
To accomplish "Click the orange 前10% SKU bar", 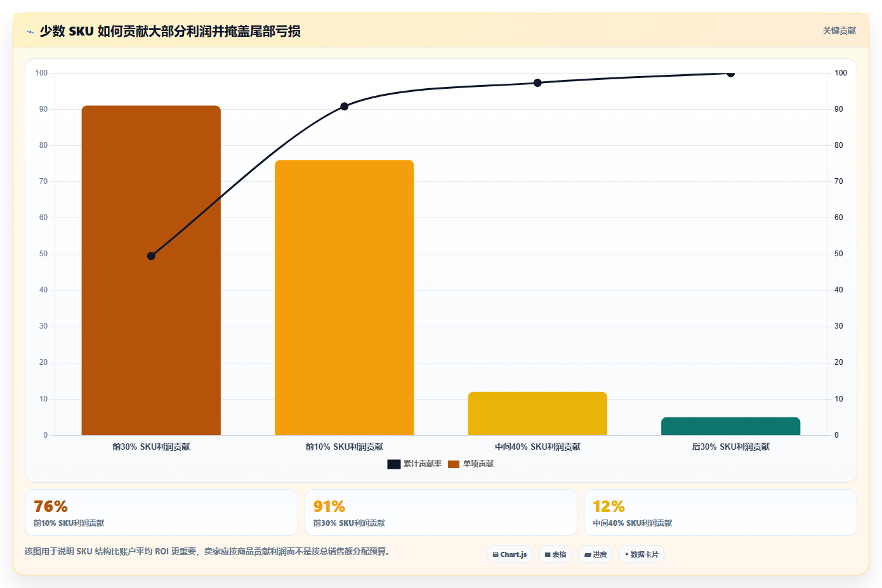I will [x=345, y=297].
